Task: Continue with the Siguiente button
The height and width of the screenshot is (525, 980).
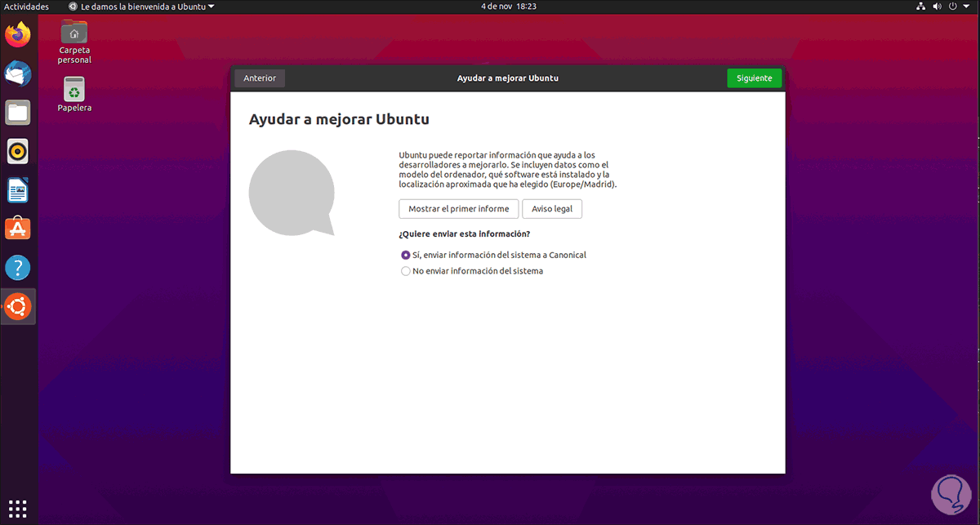Action: pyautogui.click(x=754, y=78)
